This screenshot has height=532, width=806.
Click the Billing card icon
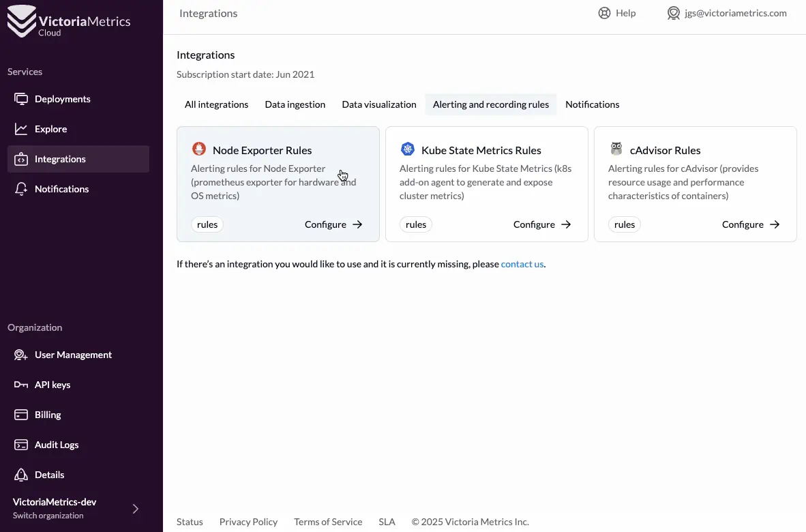click(21, 415)
